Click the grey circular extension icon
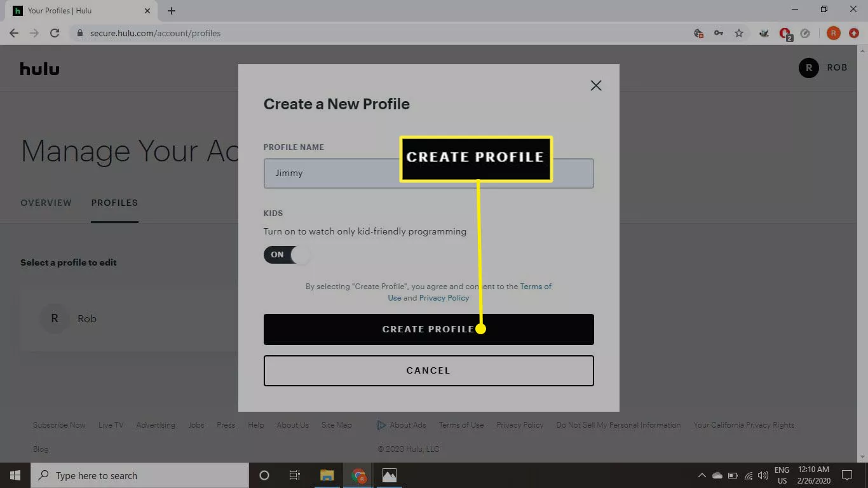The width and height of the screenshot is (868, 488). click(805, 33)
